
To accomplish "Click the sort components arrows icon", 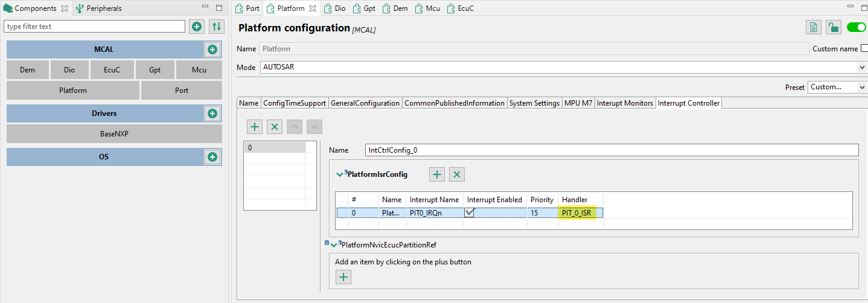I will pos(216,27).
